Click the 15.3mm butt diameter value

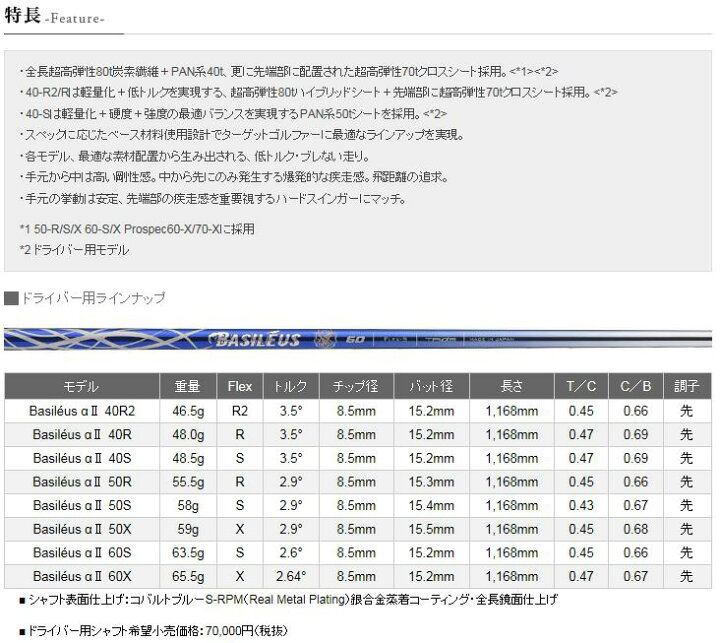coord(431,482)
